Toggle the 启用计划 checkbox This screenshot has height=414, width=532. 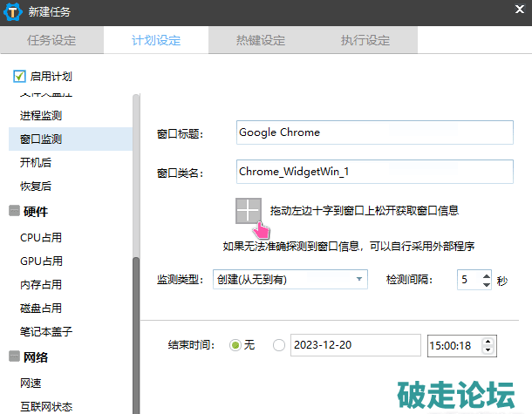click(20, 77)
